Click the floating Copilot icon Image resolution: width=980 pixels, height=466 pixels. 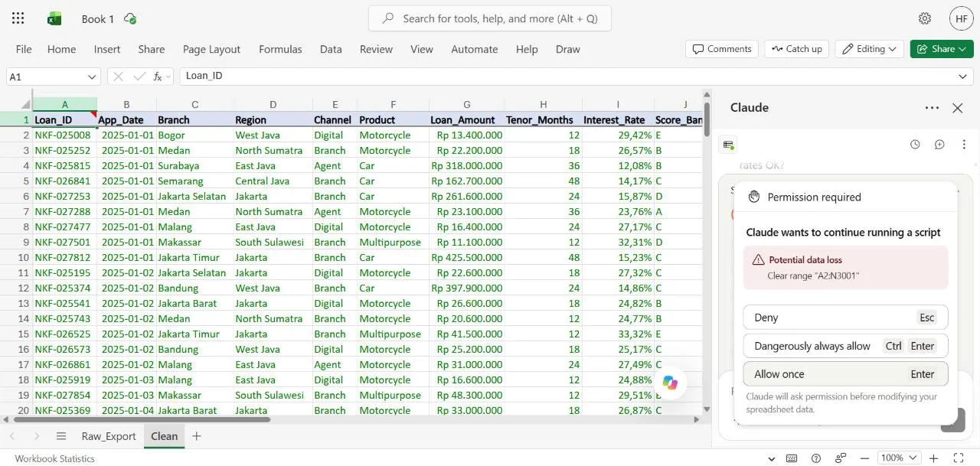click(x=670, y=383)
